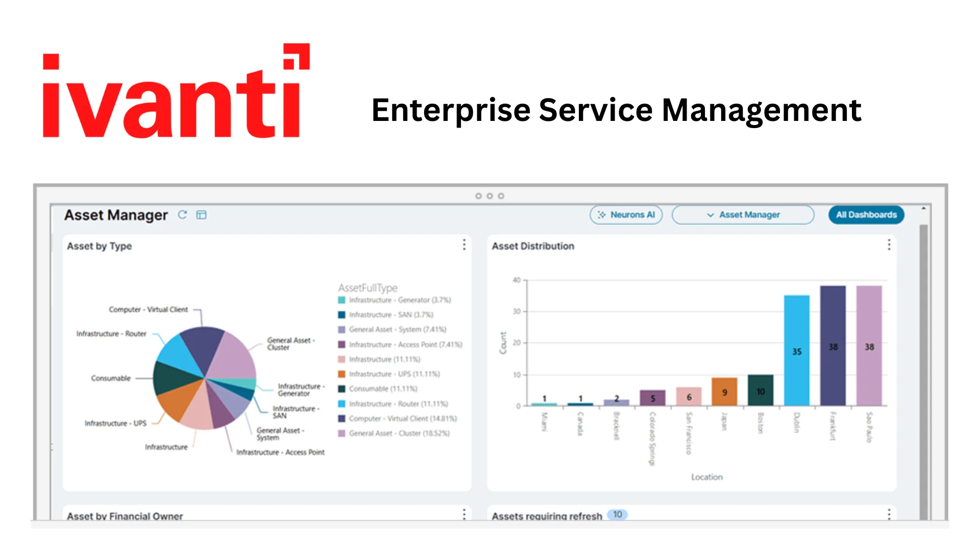Click the dashboard layout icon beside refresh

click(x=201, y=215)
